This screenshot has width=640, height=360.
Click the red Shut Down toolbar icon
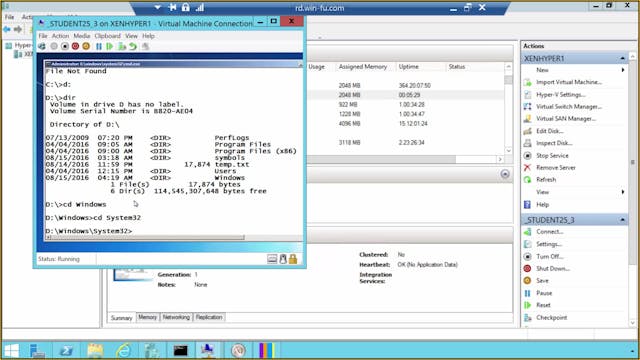(x=75, y=47)
